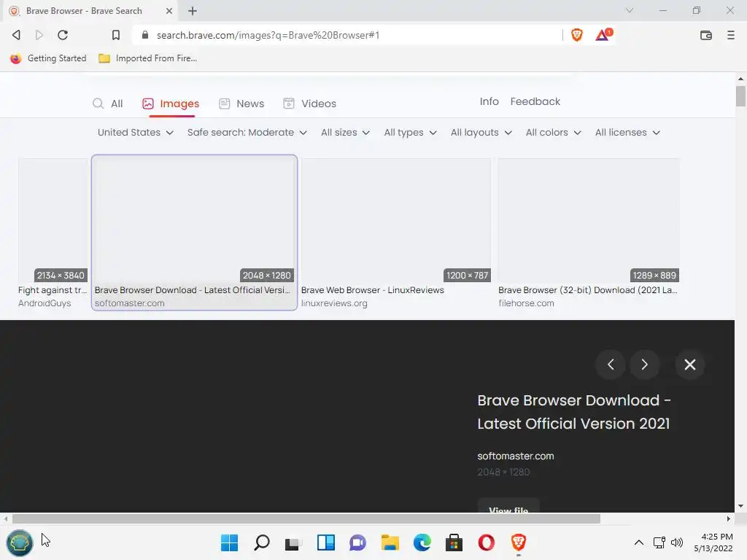Open the tab search chevron in title bar

tap(630, 10)
